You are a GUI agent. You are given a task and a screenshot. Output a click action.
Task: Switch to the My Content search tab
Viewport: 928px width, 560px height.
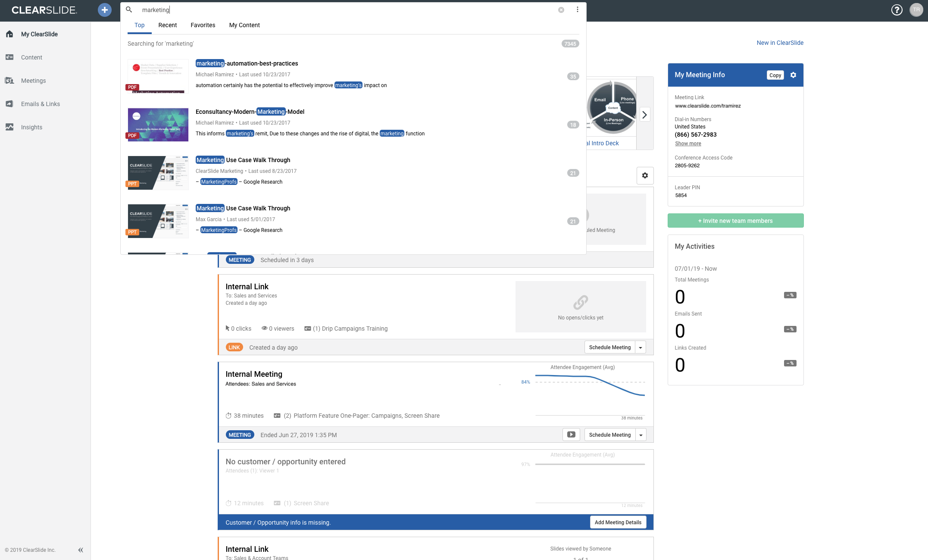pyautogui.click(x=244, y=25)
